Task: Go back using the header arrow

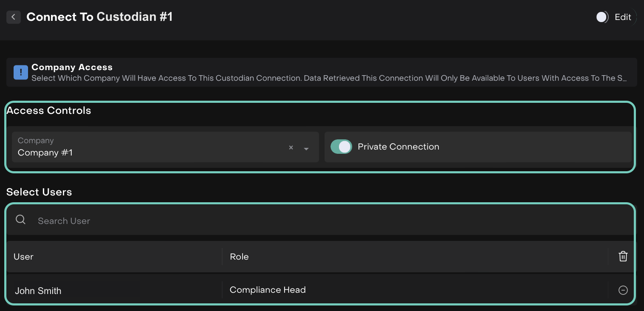Action: (x=14, y=17)
